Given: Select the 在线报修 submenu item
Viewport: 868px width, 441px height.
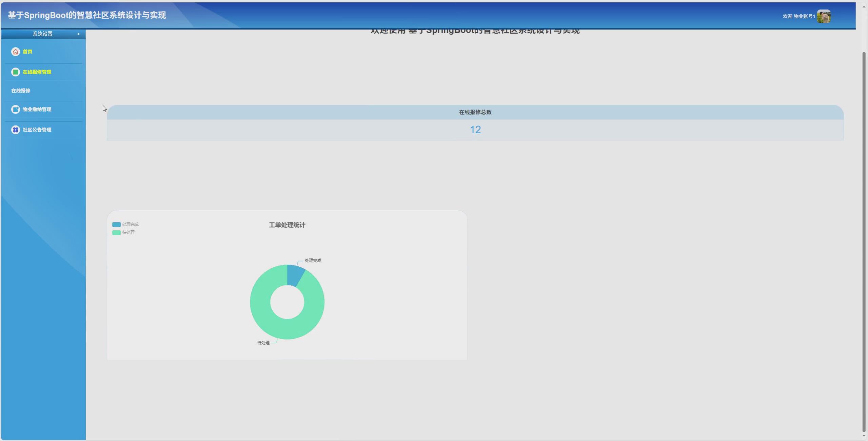Looking at the screenshot, I should (x=20, y=91).
